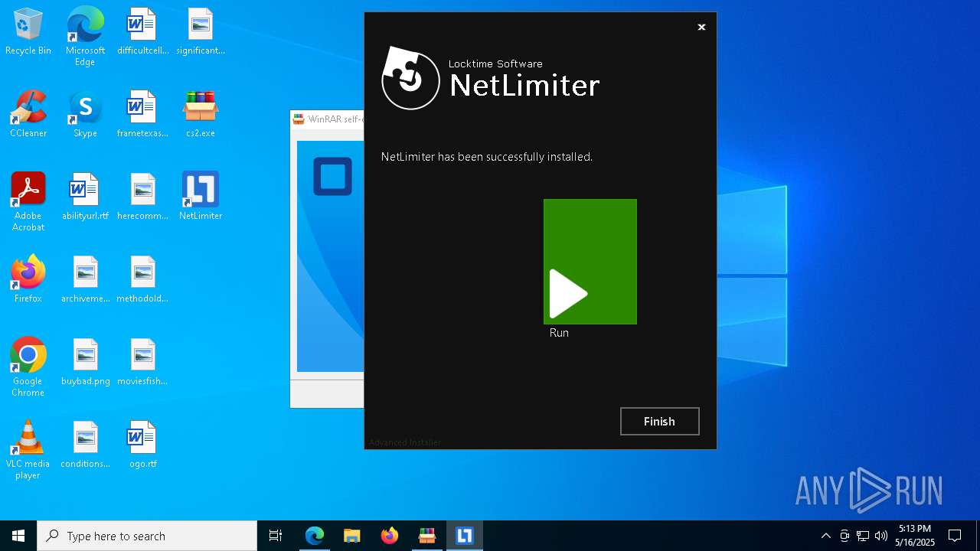Open the network status tray icon

point(863,536)
